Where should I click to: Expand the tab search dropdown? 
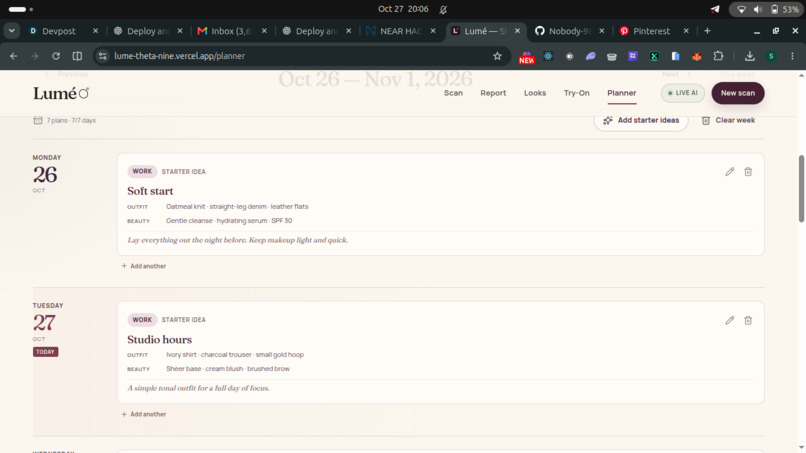coord(11,31)
